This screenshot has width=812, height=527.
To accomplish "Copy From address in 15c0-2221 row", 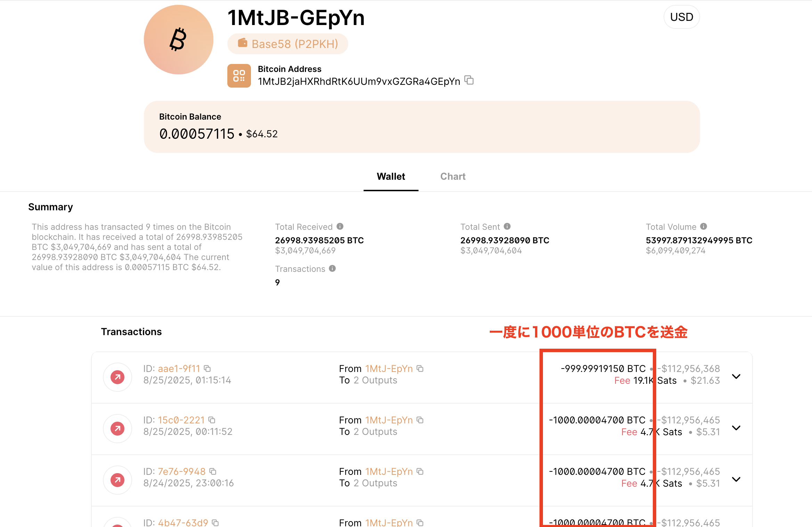I will 420,420.
